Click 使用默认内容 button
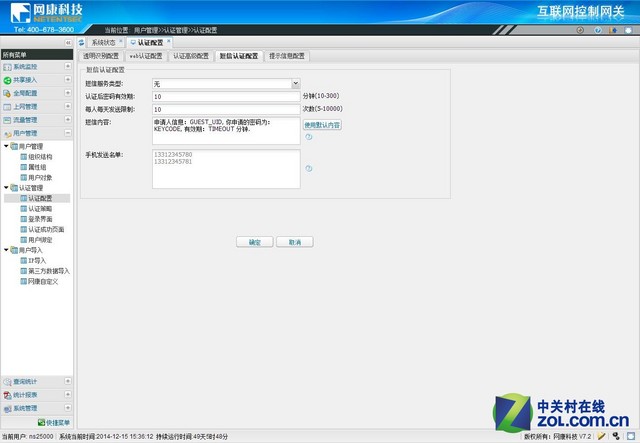The image size is (640, 443). click(322, 125)
